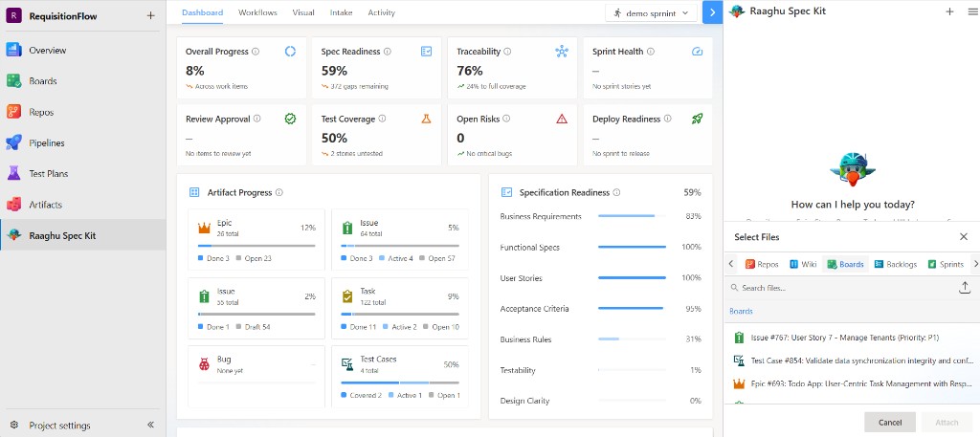The height and width of the screenshot is (437, 980).
Task: Start a new chat with plus icon
Action: [x=949, y=11]
